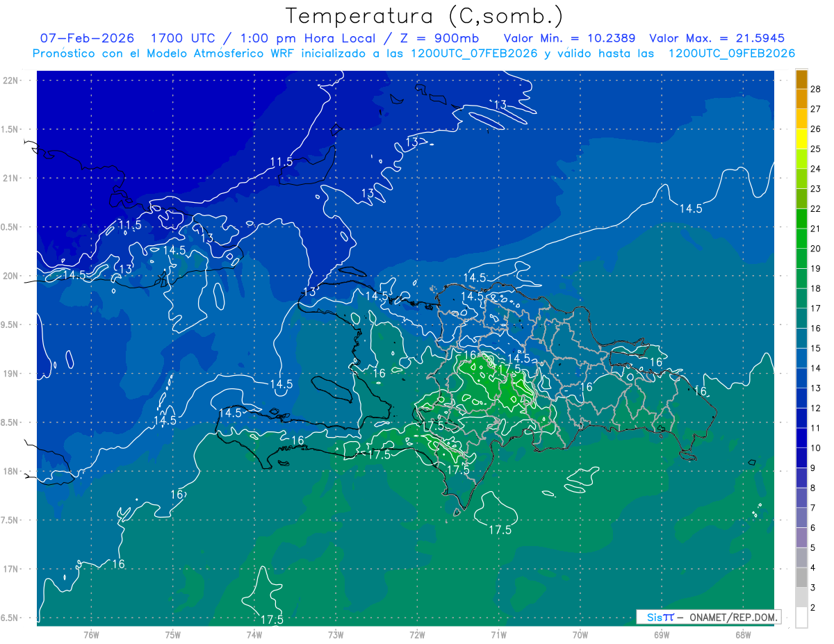This screenshot has width=834, height=644.
Task: Select the yellow swatch between 25 and 26
Action: coord(801,139)
